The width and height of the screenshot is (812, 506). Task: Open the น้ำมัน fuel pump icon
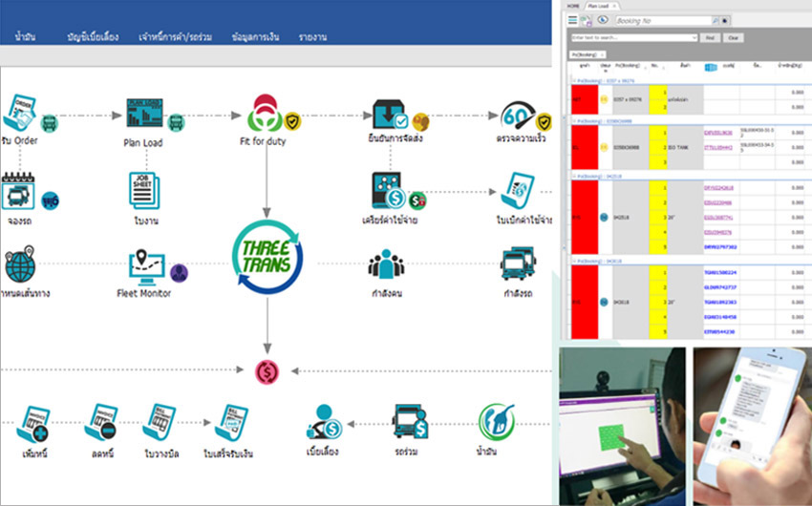[496, 422]
